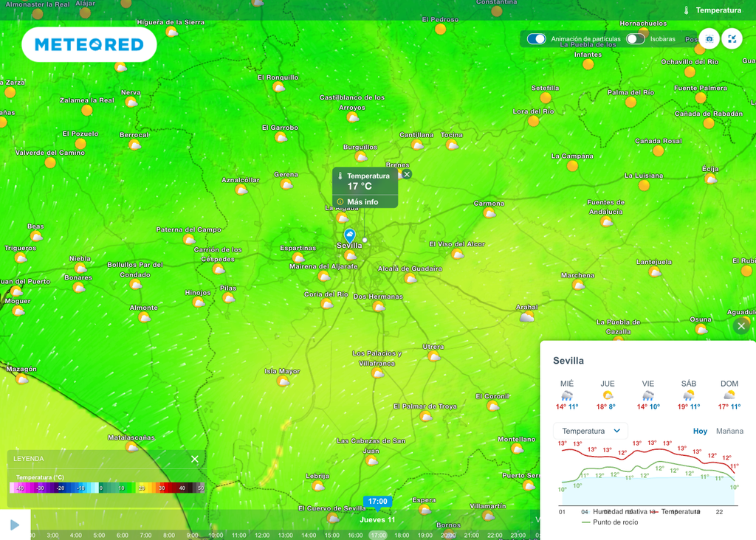Click the Meteored logo

coord(89,45)
